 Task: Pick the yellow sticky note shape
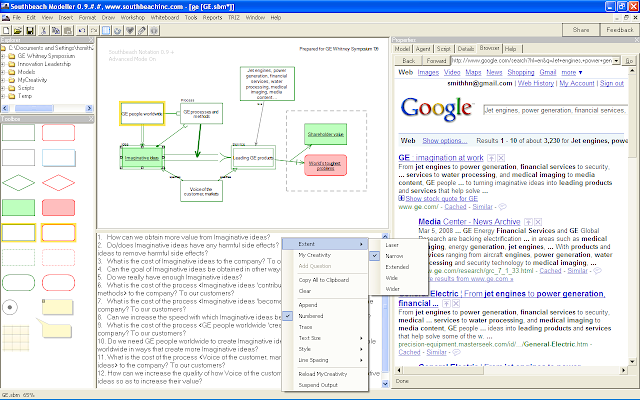tap(58, 307)
